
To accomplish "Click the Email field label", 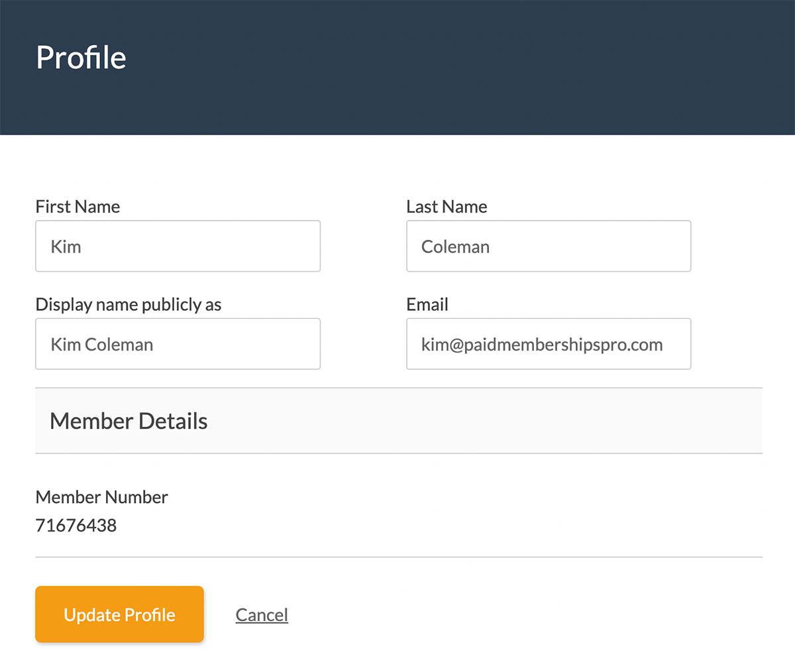I will 427,304.
